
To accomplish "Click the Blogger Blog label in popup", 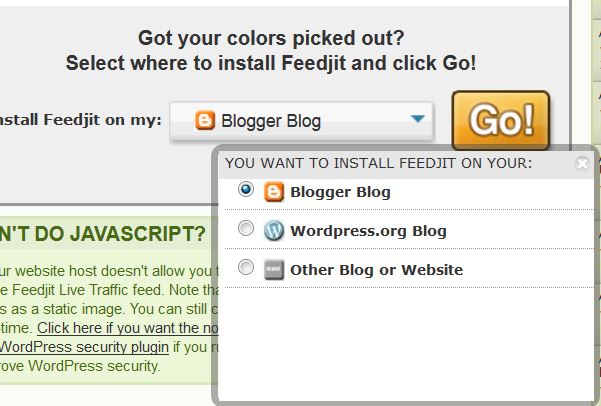I will (340, 192).
